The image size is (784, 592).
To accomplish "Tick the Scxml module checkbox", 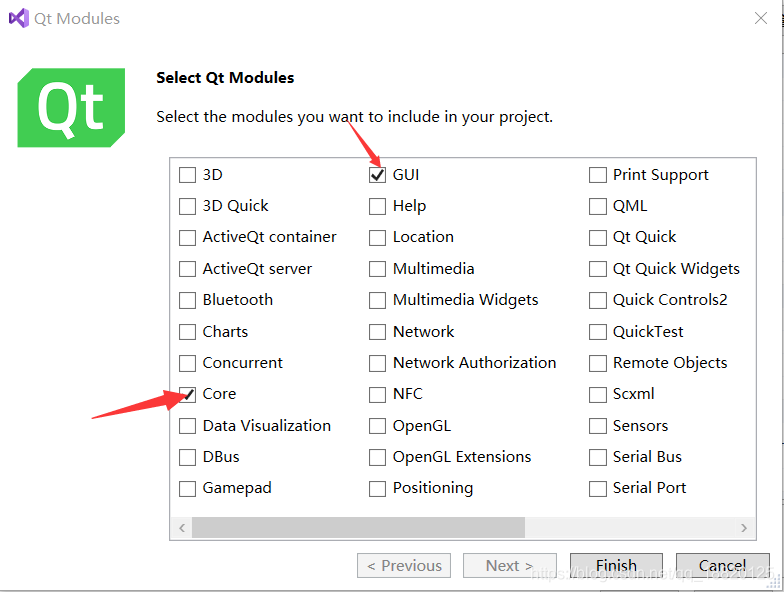I will click(x=598, y=394).
